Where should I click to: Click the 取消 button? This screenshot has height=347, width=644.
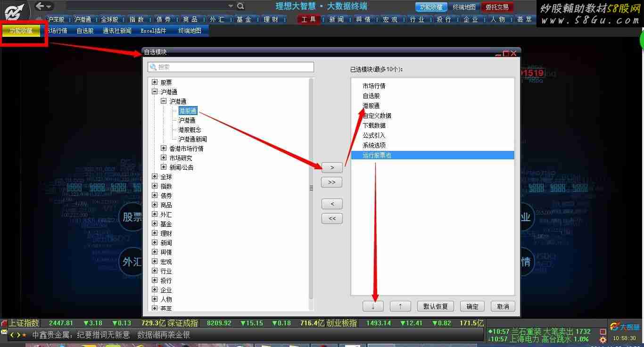(503, 306)
